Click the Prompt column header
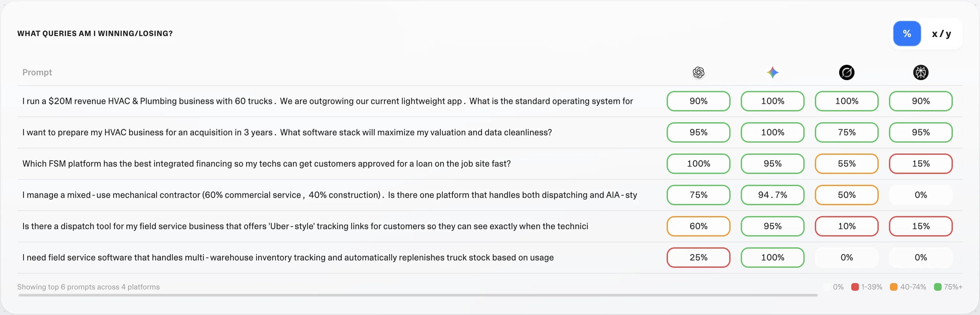The width and height of the screenshot is (980, 315). (x=37, y=72)
